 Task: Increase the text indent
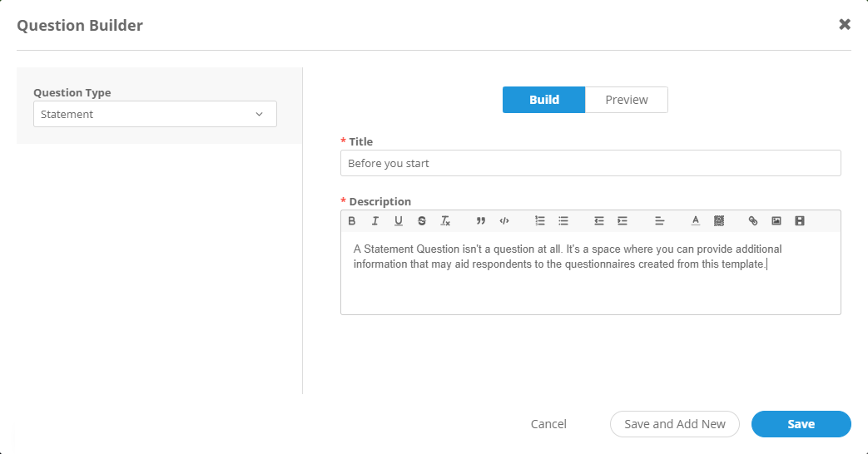[x=622, y=221]
